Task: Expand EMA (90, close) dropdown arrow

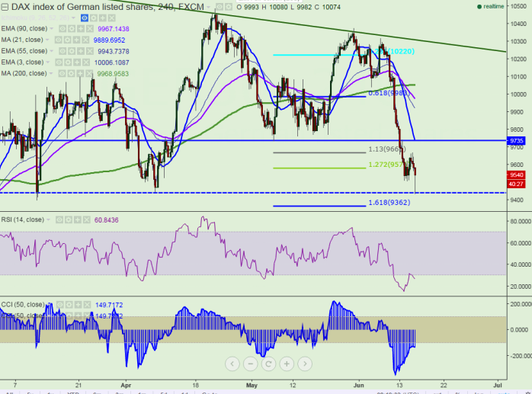Action: click(x=52, y=29)
